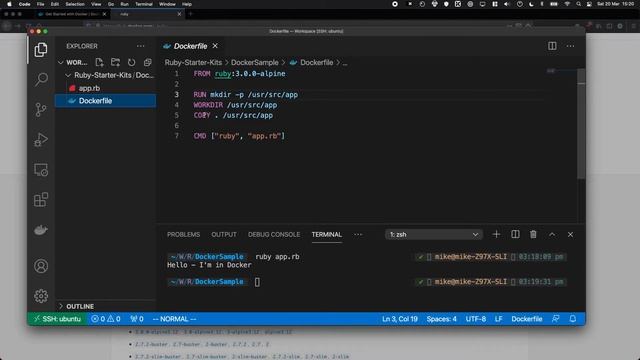The image size is (640, 360).
Task: Open the Explorer view in activity bar
Action: pos(41,50)
